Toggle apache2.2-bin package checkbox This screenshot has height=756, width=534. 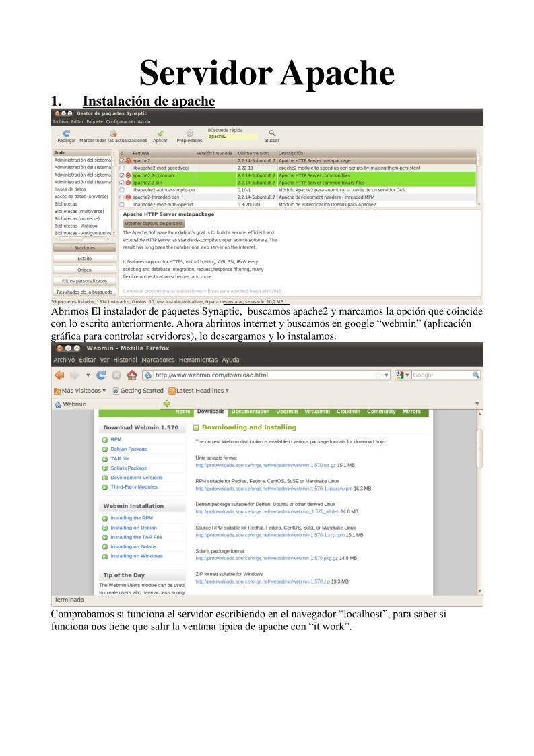[x=122, y=183]
